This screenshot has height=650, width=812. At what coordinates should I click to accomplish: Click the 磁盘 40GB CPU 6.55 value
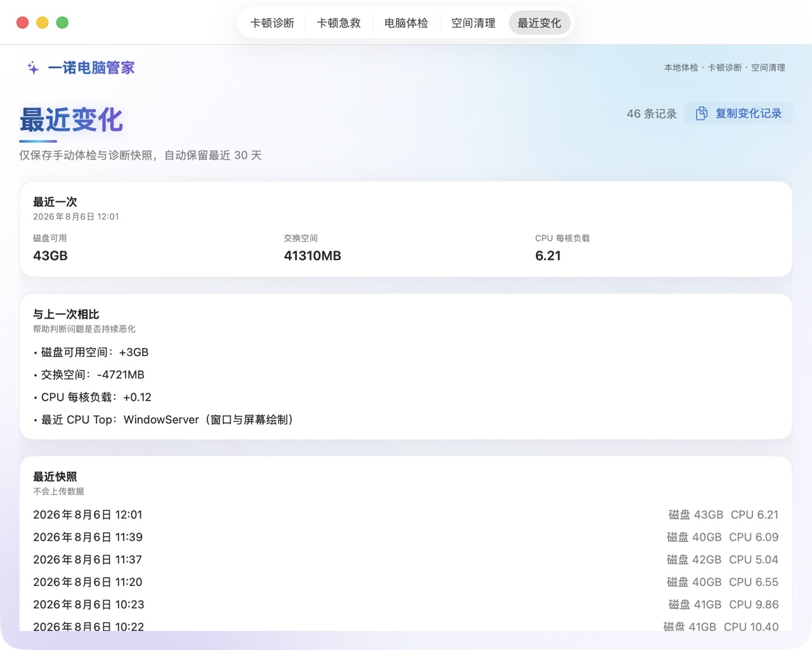[723, 582]
